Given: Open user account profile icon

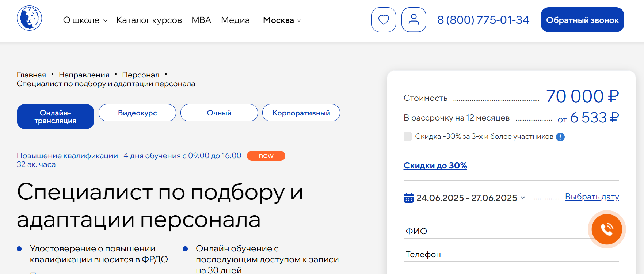Looking at the screenshot, I should pyautogui.click(x=414, y=20).
